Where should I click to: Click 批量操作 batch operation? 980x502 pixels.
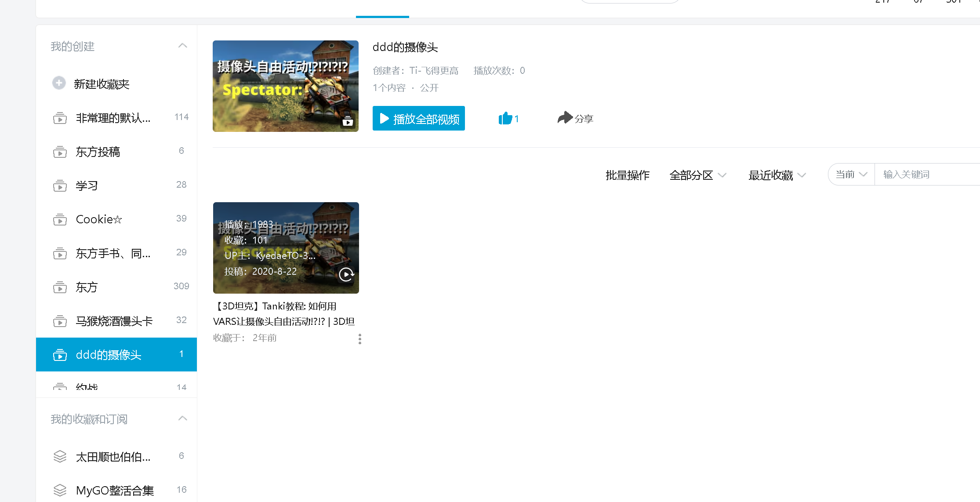tap(627, 175)
